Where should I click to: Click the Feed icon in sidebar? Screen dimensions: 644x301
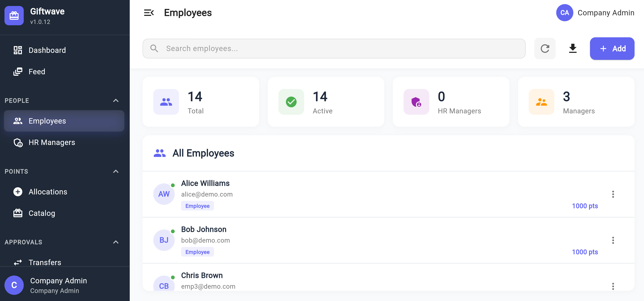[x=18, y=72]
